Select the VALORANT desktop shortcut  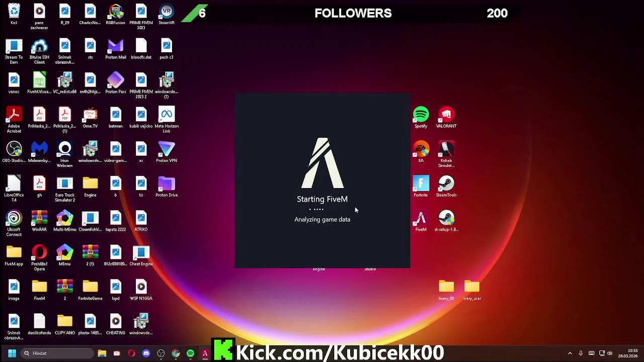446,118
